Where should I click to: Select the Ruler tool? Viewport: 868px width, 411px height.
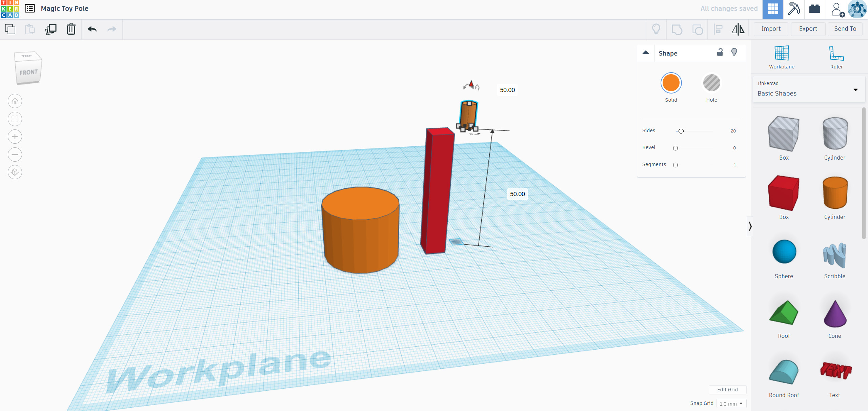(836, 57)
